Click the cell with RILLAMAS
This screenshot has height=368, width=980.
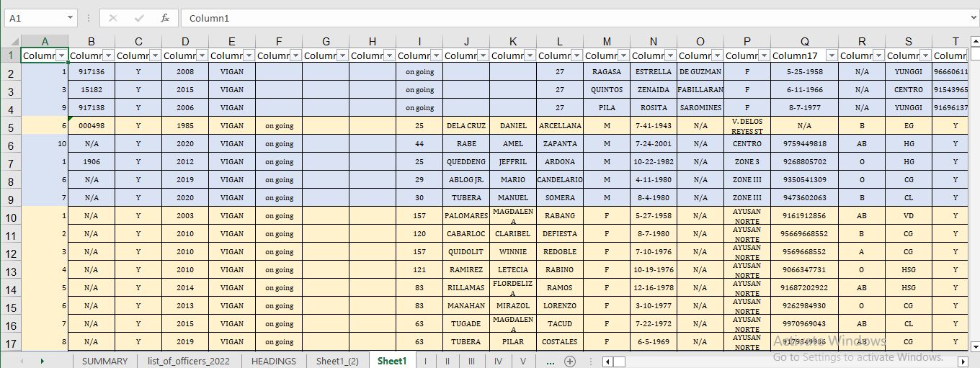466,288
